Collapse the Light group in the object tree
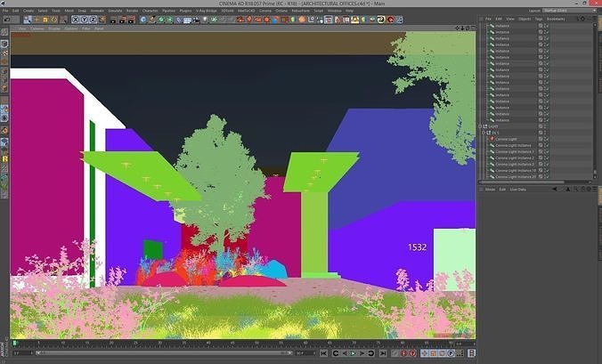The image size is (602, 364). coord(480,126)
